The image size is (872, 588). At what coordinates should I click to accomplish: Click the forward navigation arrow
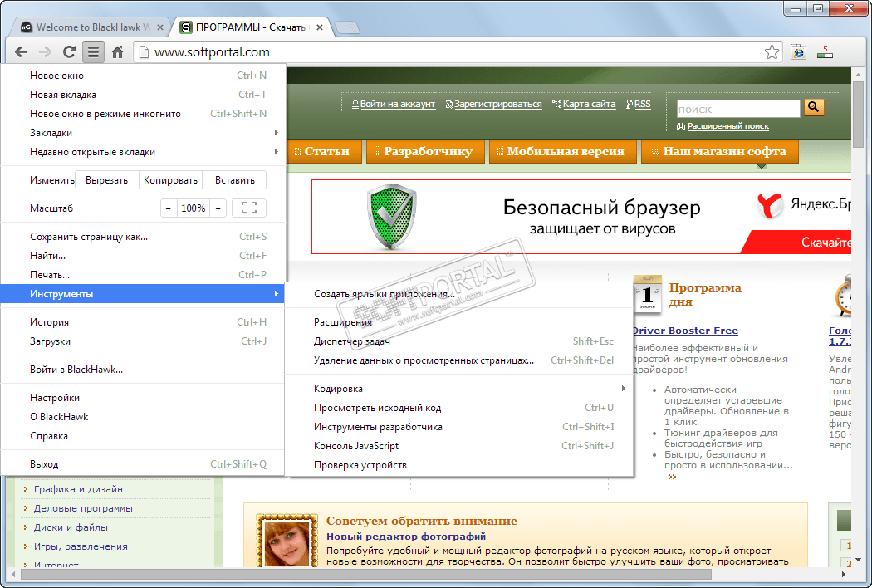(x=45, y=52)
